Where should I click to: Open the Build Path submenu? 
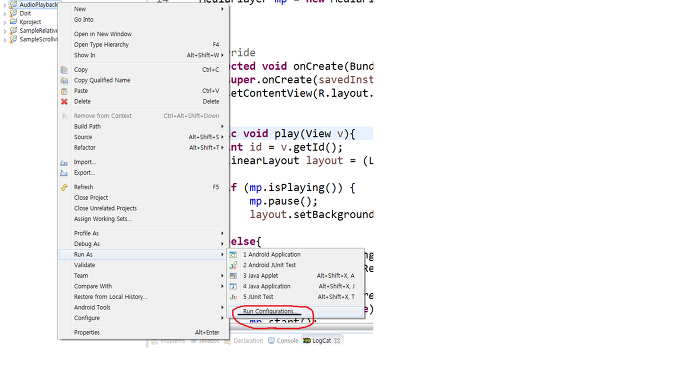point(144,126)
